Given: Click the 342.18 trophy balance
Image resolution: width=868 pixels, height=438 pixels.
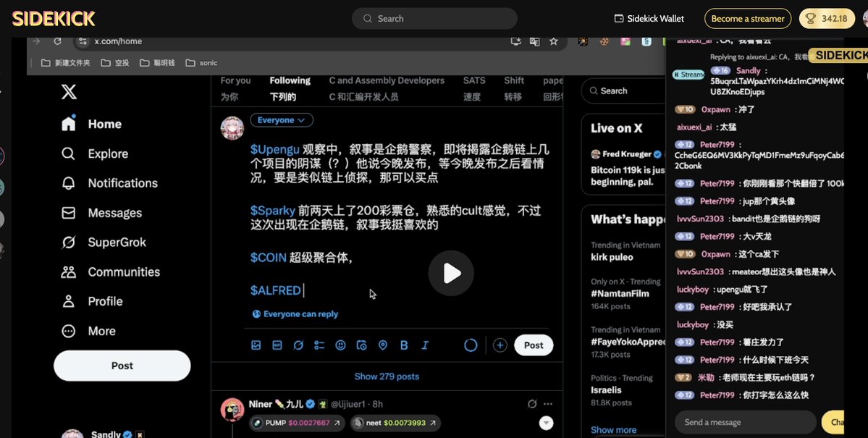Looking at the screenshot, I should coord(827,19).
